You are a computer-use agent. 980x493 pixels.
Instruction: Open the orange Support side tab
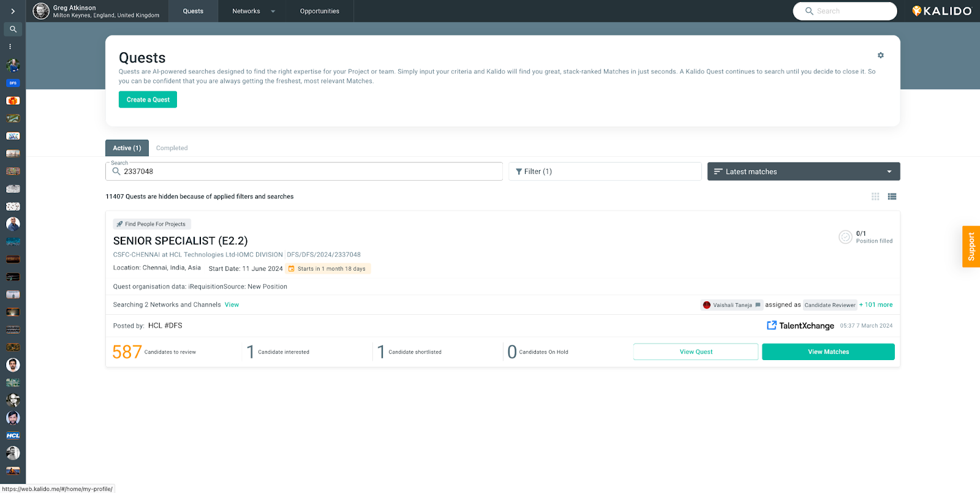pyautogui.click(x=971, y=247)
